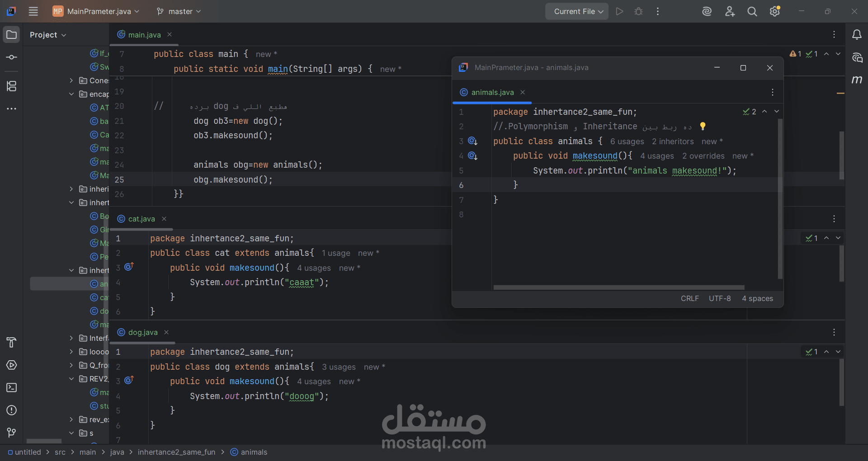
Task: Click the src breadcrumb
Action: [x=60, y=452]
